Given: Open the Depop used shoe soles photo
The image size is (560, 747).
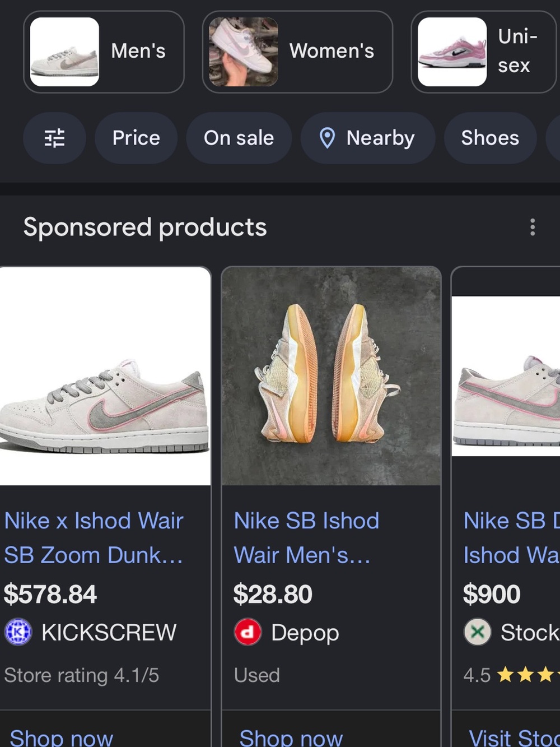Looking at the screenshot, I should [332, 376].
